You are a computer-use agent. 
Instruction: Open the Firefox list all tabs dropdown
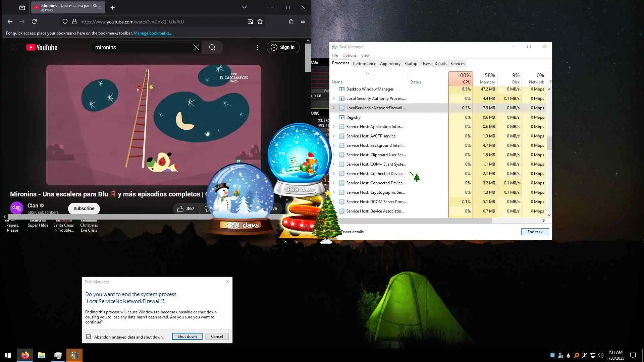click(245, 7)
